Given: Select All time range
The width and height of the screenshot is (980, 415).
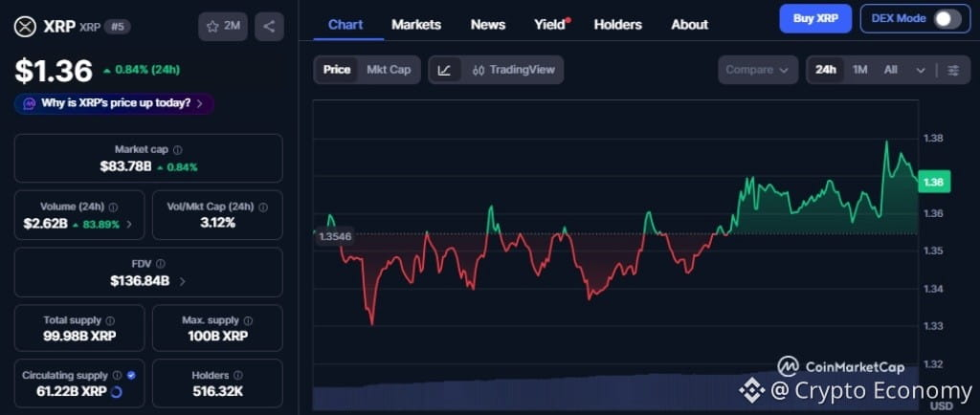Looking at the screenshot, I should [x=891, y=70].
